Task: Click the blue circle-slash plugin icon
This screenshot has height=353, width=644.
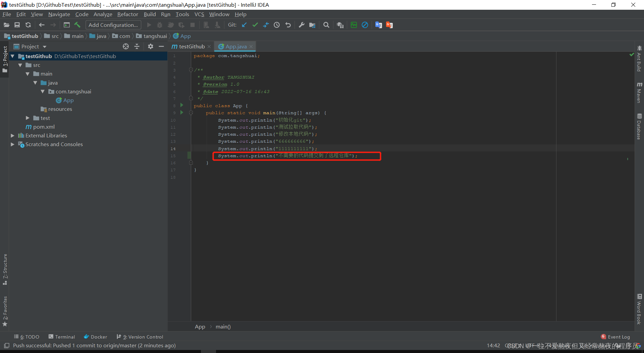Action: click(x=365, y=25)
